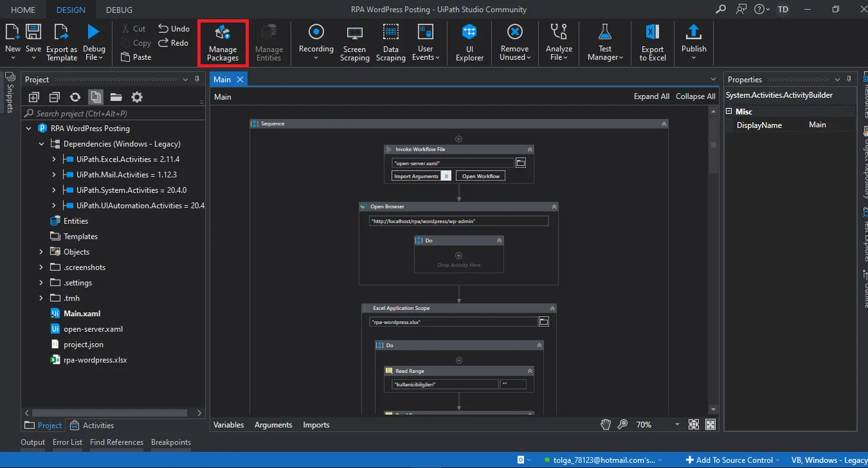The width and height of the screenshot is (868, 468).
Task: Toggle the Show All Files button
Action: point(96,97)
